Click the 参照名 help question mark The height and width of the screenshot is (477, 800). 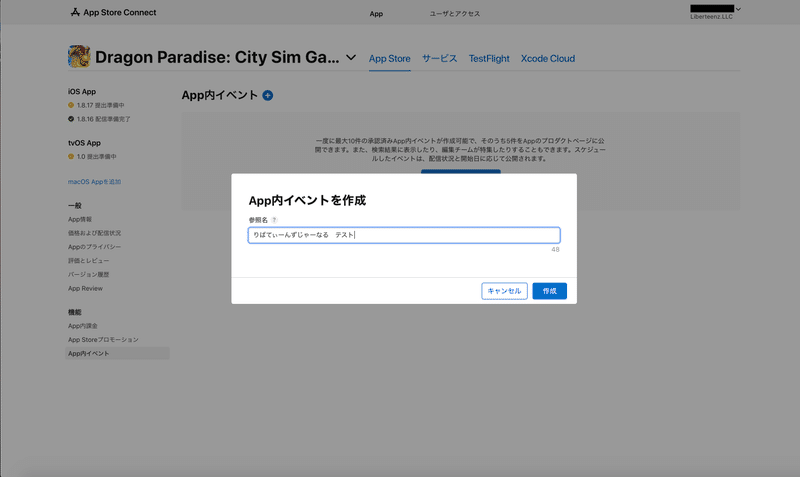(x=274, y=220)
